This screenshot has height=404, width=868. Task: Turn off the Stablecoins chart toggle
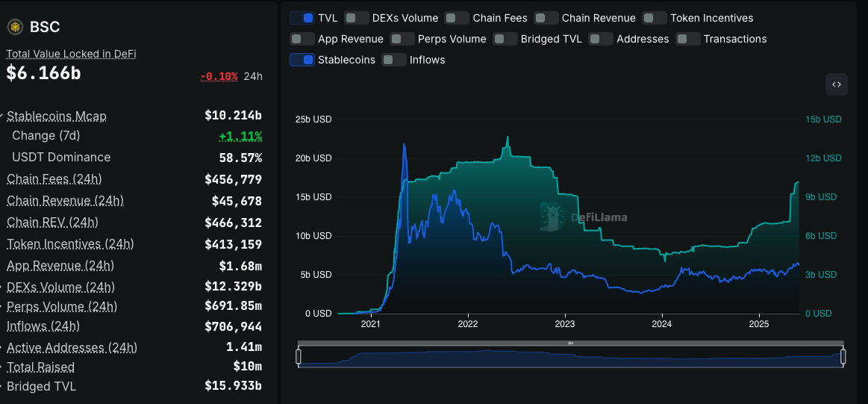302,60
